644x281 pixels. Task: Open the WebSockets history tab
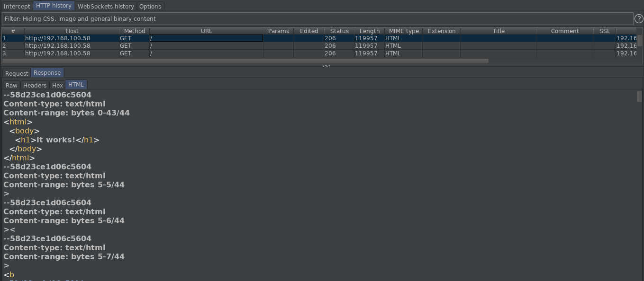106,7
